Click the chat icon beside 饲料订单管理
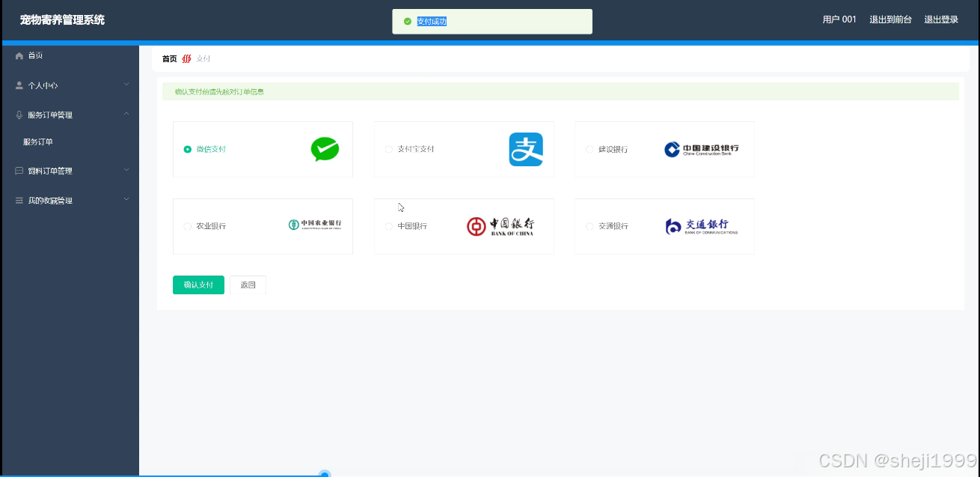 [x=19, y=171]
